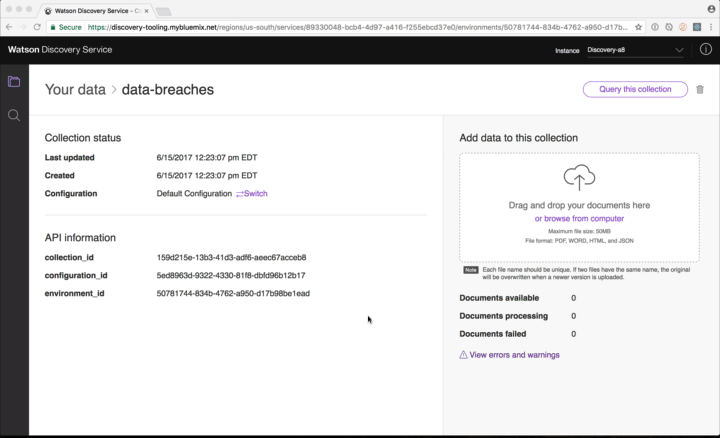The height and width of the screenshot is (438, 720).
Task: Click the Instance dropdown chevron arrow
Action: (679, 50)
